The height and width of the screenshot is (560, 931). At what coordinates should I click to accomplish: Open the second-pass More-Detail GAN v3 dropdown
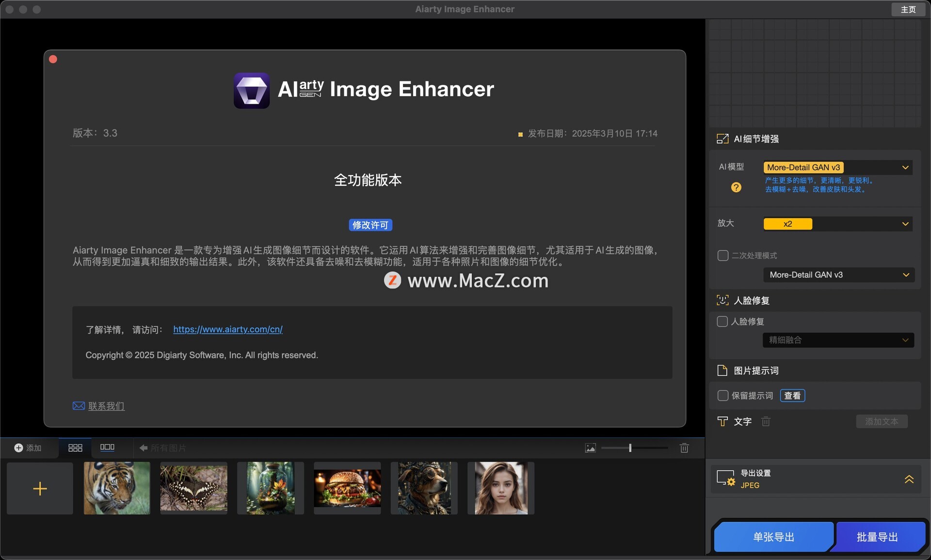(839, 275)
